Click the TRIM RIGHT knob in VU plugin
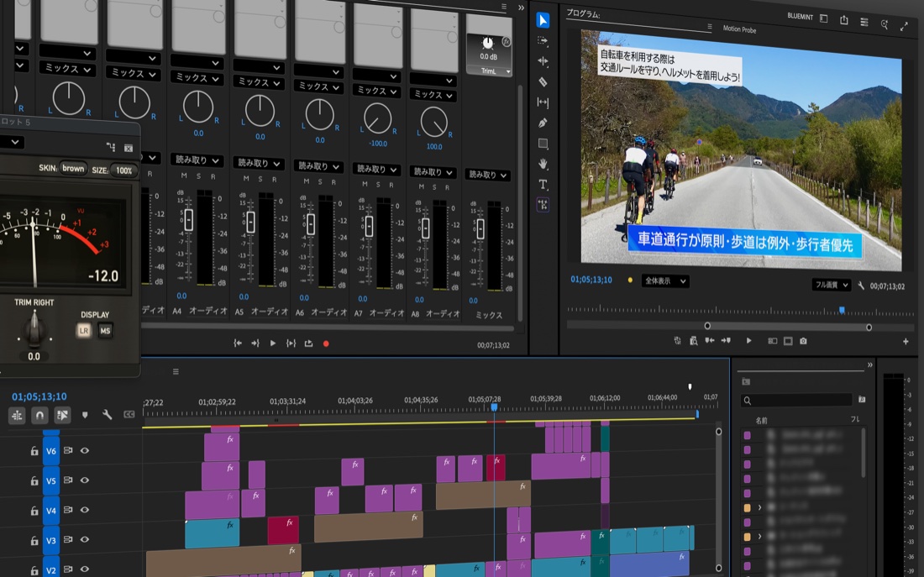 point(34,329)
